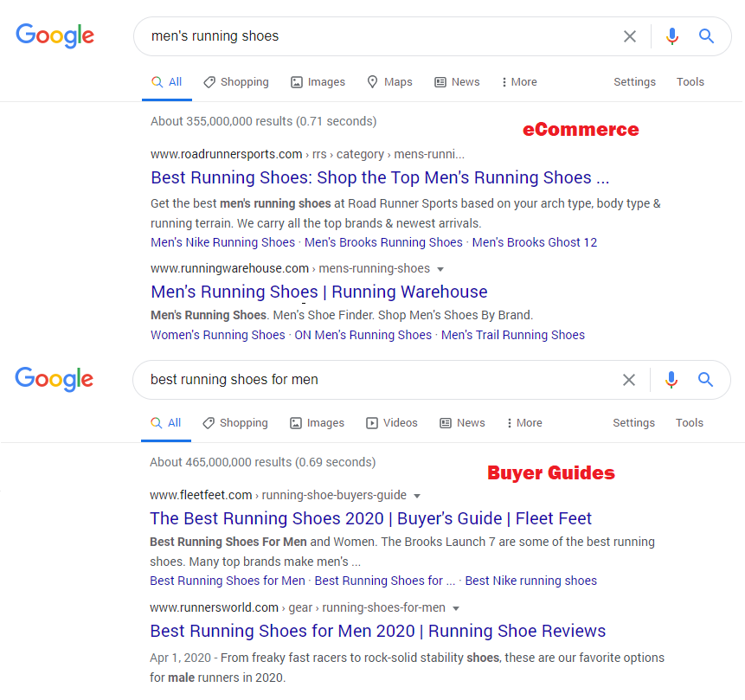The image size is (745, 700).
Task: Expand the More menu in the top results
Action: (x=519, y=82)
